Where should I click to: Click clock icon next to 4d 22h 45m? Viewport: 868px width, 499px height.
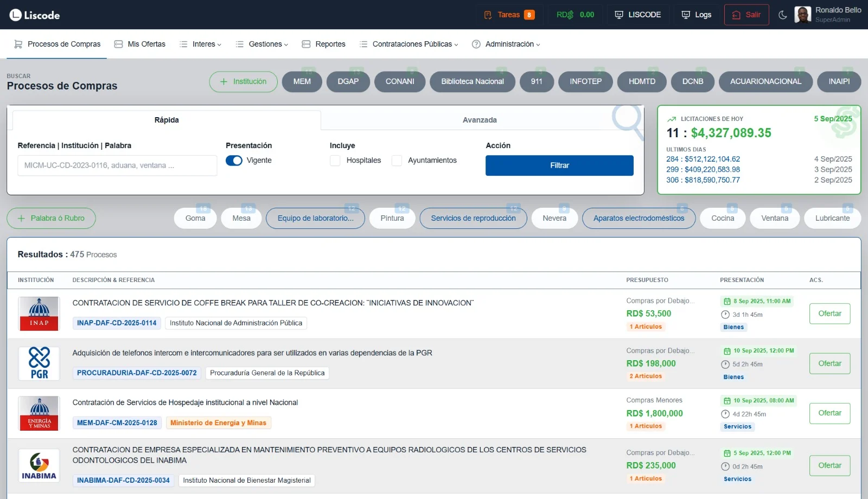click(725, 414)
